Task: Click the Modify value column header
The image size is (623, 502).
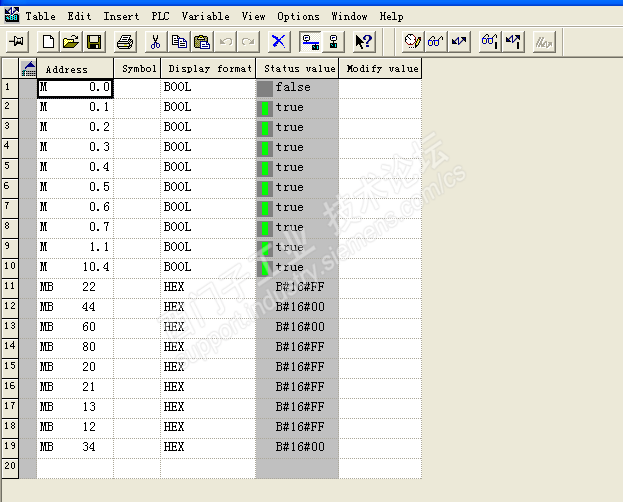Action: click(x=380, y=68)
